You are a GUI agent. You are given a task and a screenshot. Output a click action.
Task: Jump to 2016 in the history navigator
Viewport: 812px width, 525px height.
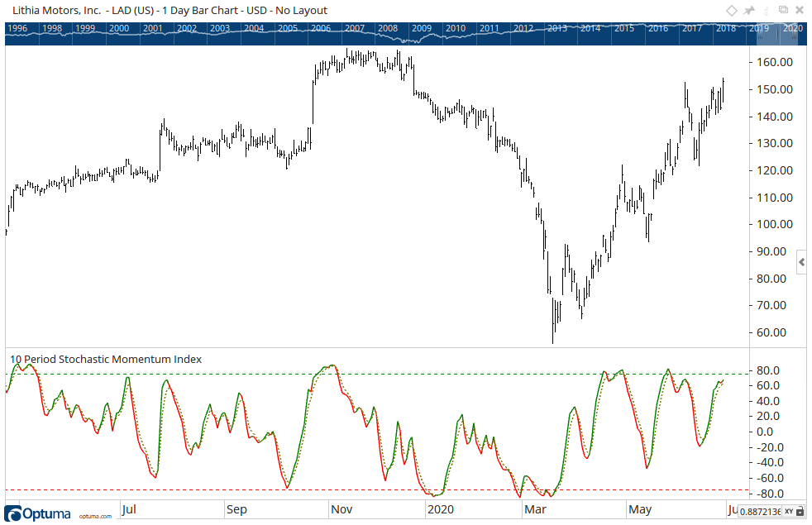pyautogui.click(x=658, y=28)
